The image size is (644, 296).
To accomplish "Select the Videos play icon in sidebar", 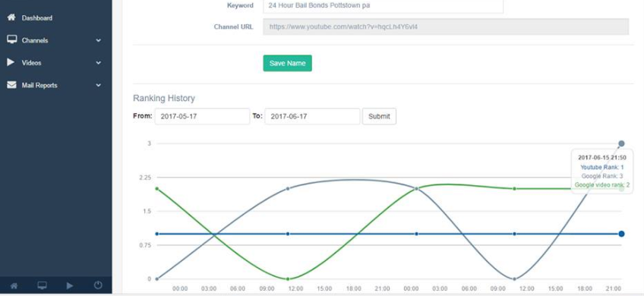I will point(11,62).
